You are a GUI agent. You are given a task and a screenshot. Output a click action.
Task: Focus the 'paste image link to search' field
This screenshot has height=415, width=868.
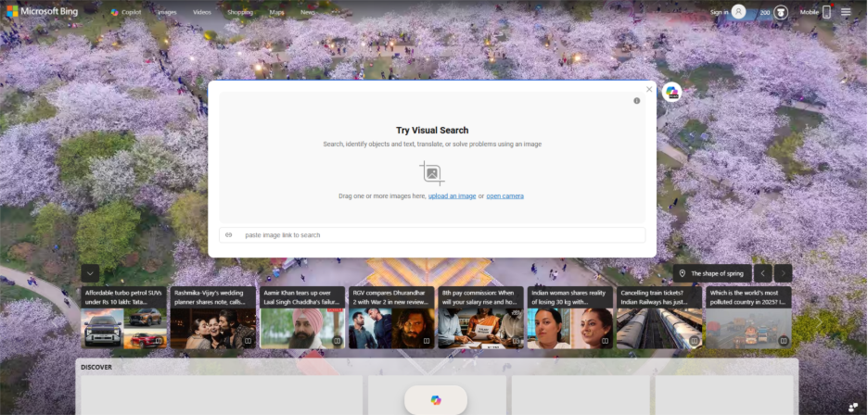click(x=432, y=235)
